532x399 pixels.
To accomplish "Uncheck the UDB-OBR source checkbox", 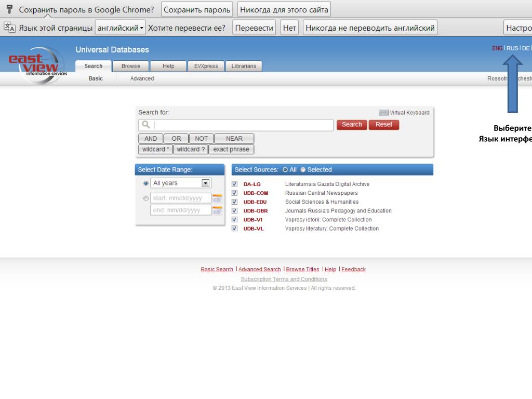I will (x=234, y=211).
